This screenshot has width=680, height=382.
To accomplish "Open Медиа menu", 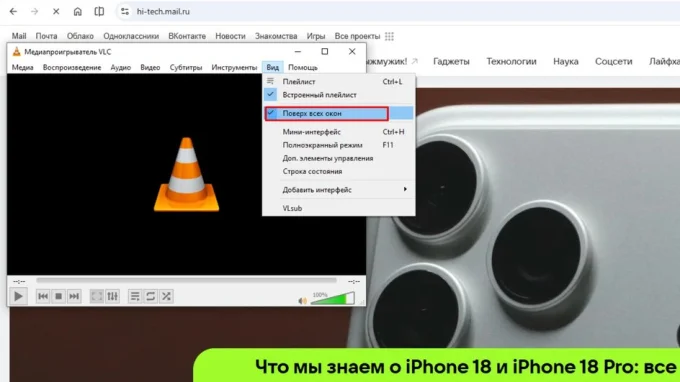I will click(x=23, y=68).
